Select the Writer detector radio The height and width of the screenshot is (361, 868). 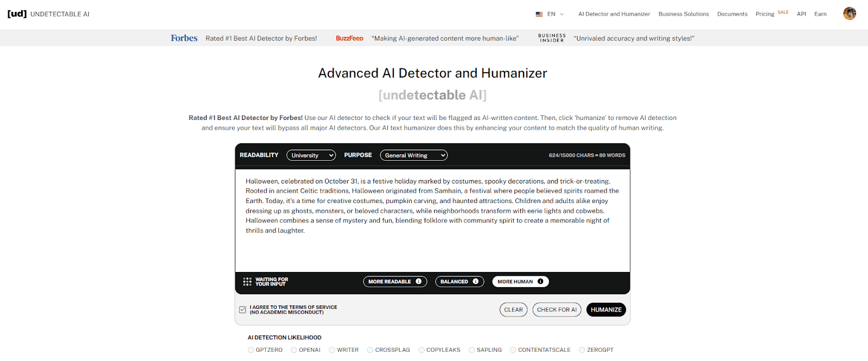pos(331,350)
